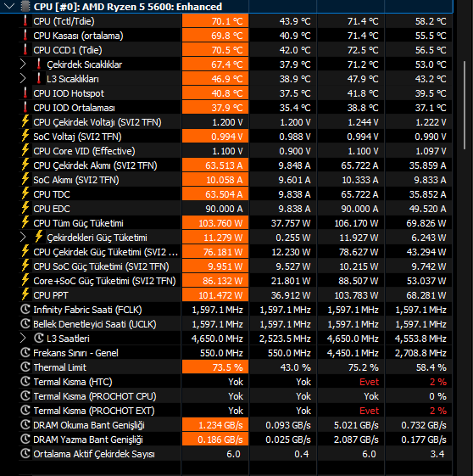Click the 1.200 V current Çekirdek Voltajı value

227,122
